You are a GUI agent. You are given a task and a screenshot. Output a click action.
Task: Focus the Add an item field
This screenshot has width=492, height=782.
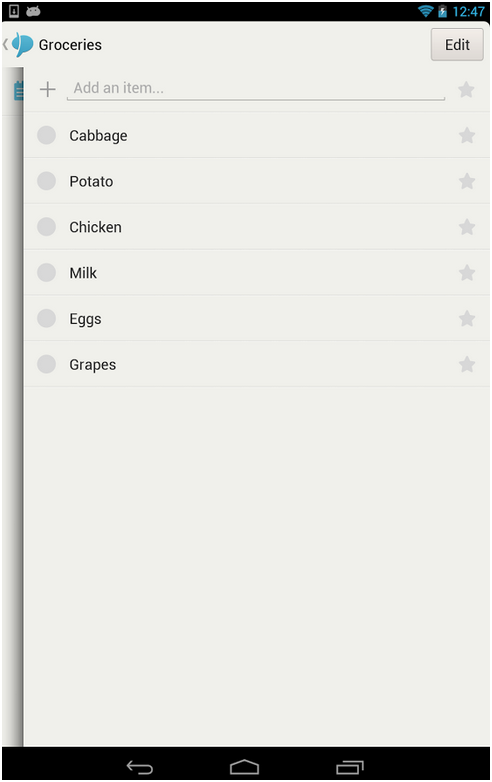click(x=256, y=89)
